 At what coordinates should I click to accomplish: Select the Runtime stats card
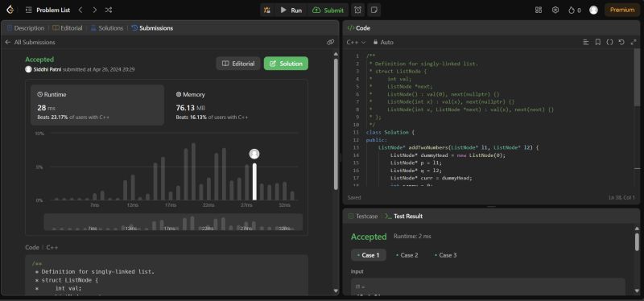coord(97,105)
